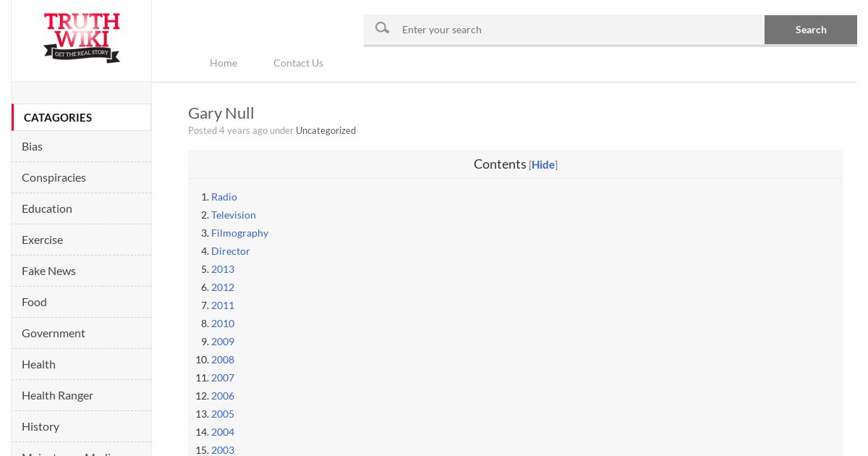Click the magnifier icon in search bar
The width and height of the screenshot is (868, 456).
click(382, 28)
